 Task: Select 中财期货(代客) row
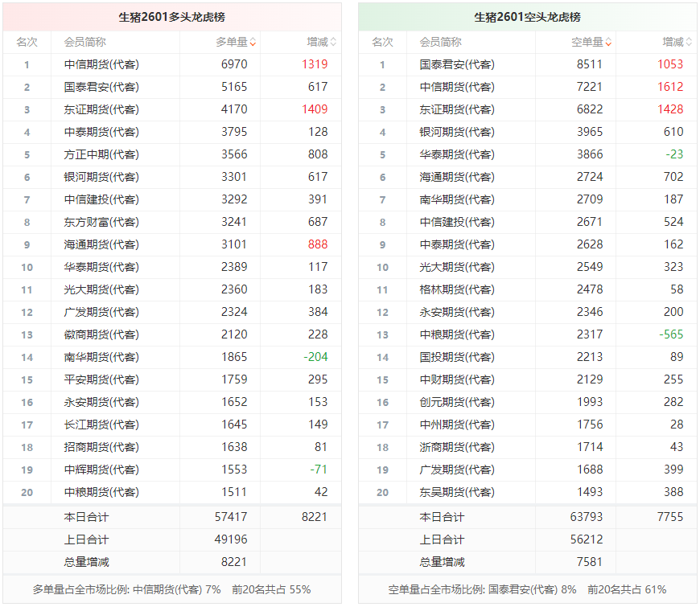point(527,379)
